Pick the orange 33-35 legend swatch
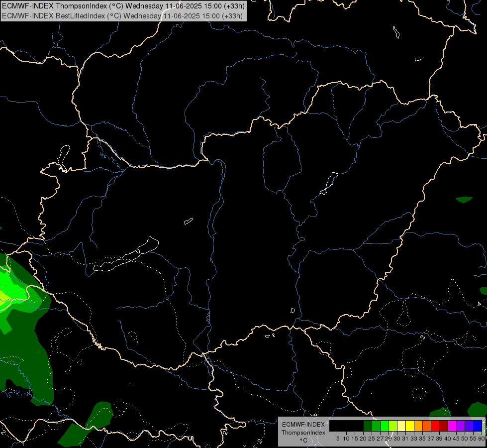The width and height of the screenshot is (487, 448). pyautogui.click(x=419, y=426)
